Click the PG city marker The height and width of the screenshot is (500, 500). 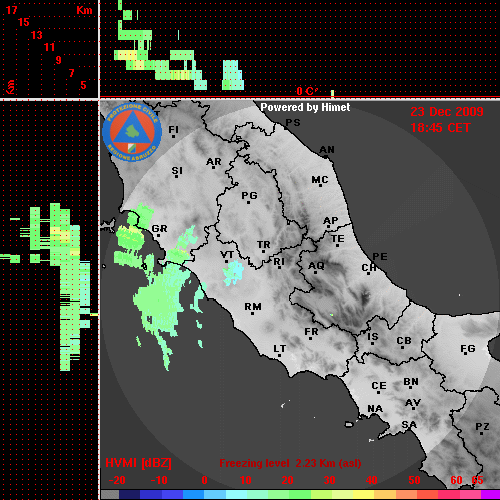(249, 197)
